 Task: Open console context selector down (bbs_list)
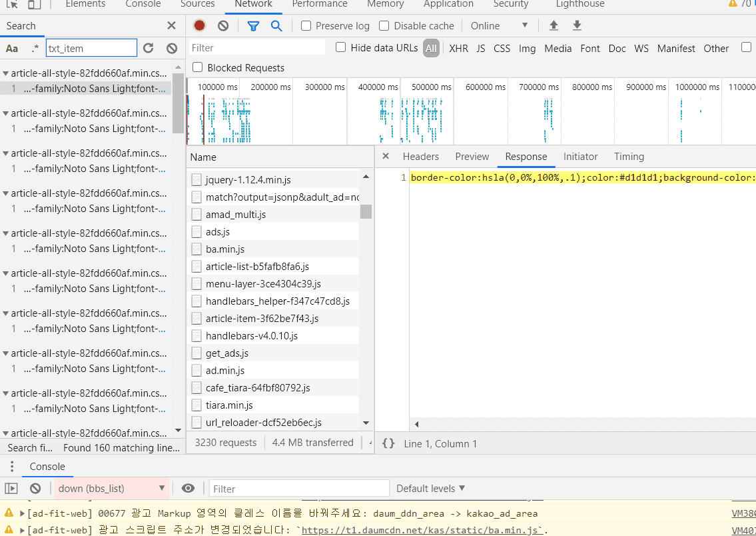(111, 489)
